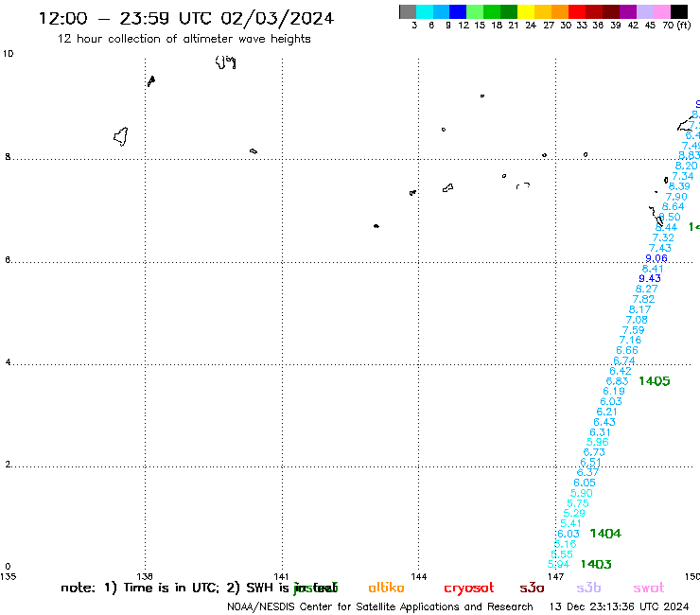Select the 7.90 wave height reading

tap(676, 197)
